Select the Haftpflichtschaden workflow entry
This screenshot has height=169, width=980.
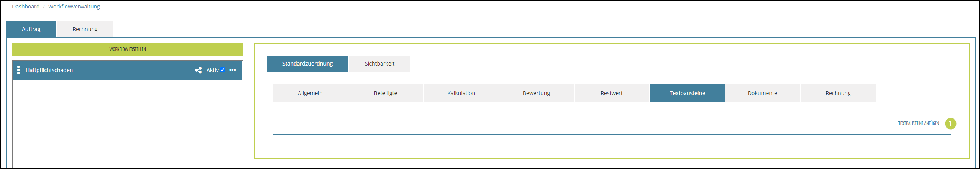click(x=49, y=70)
